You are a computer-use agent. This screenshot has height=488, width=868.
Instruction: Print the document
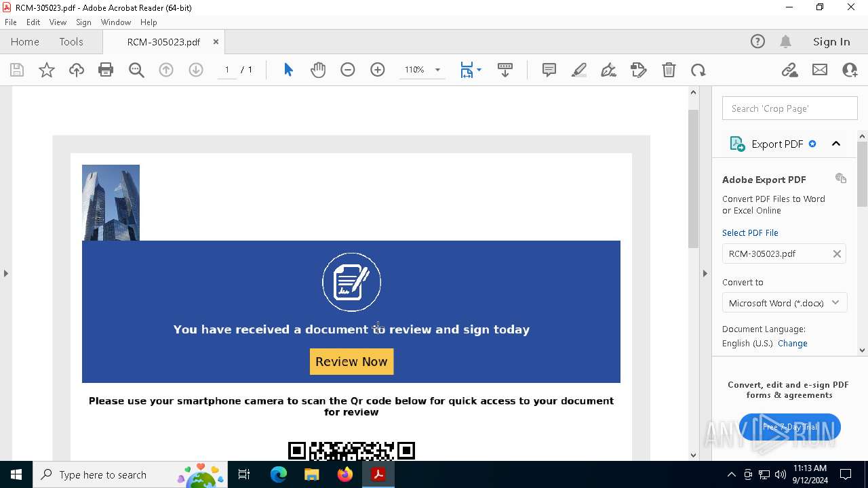tap(106, 70)
